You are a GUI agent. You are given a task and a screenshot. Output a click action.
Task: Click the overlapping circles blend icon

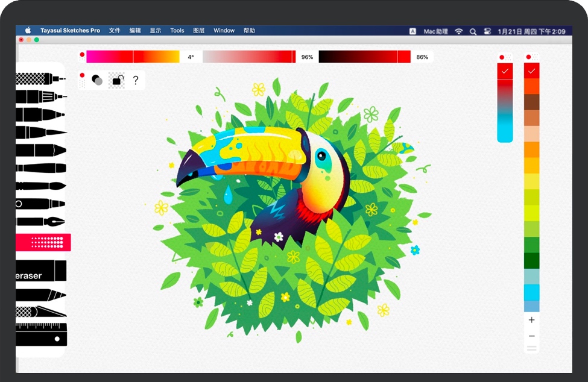tap(97, 80)
